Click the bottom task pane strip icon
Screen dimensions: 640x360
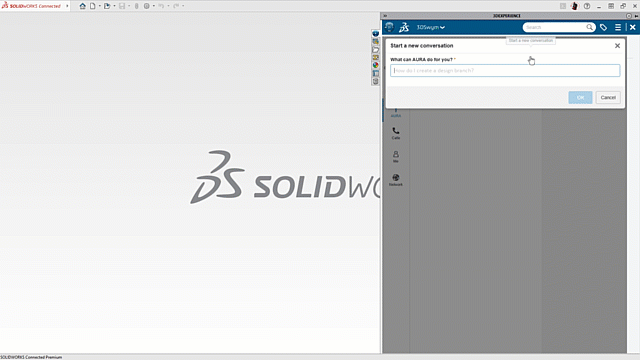pyautogui.click(x=376, y=81)
